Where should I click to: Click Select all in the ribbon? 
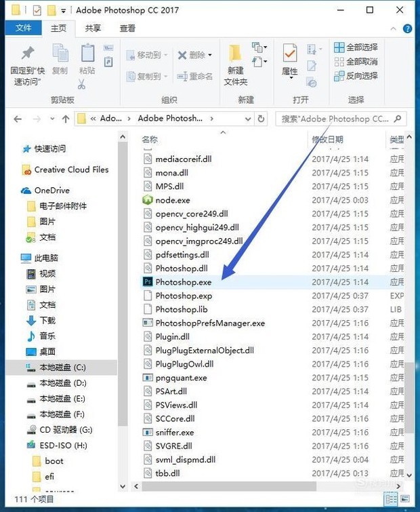356,47
